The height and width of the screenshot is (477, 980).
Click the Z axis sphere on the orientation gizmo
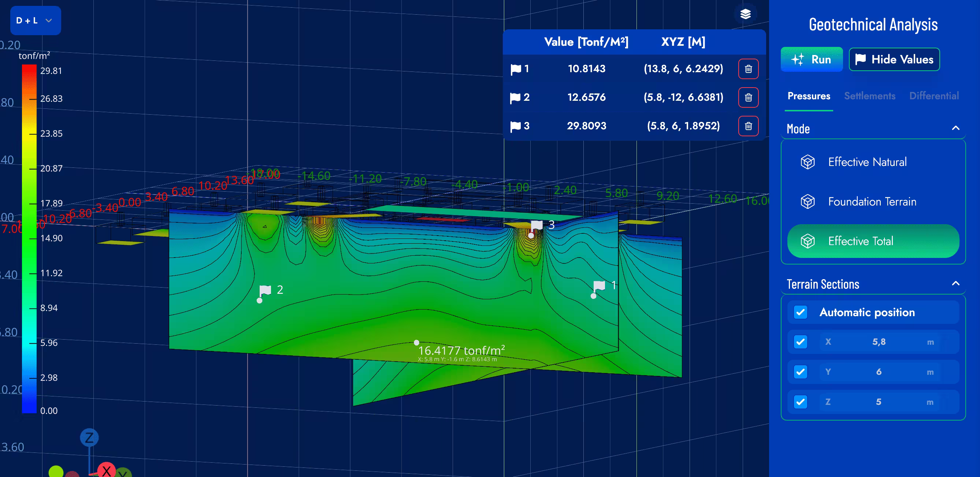(89, 438)
